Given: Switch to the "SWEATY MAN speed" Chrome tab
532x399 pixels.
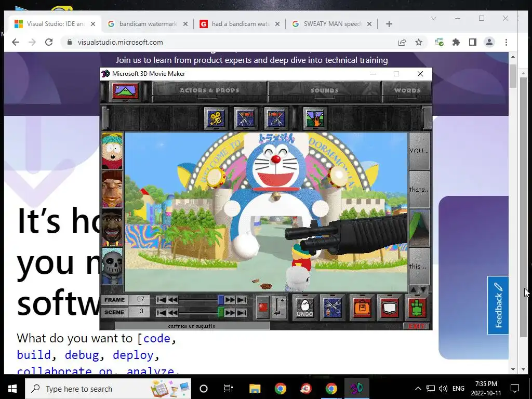Looking at the screenshot, I should pyautogui.click(x=332, y=24).
